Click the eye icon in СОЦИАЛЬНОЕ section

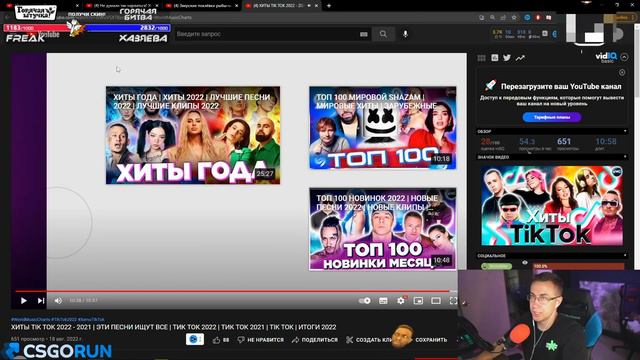(x=525, y=263)
